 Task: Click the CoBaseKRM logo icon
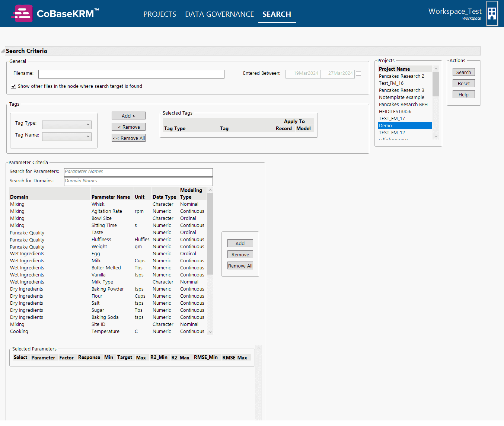point(22,14)
